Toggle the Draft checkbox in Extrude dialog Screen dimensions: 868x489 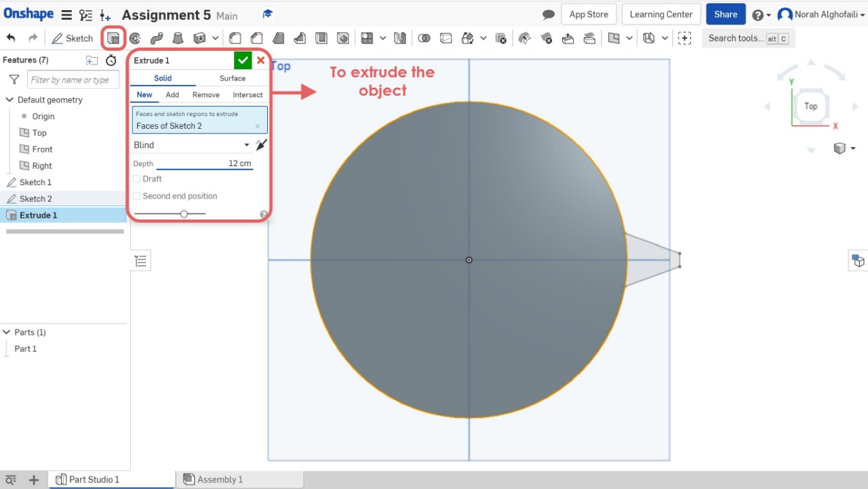click(137, 179)
